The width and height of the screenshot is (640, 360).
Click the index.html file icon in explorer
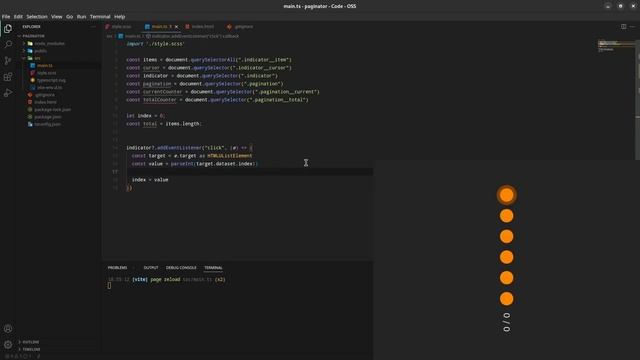30,102
